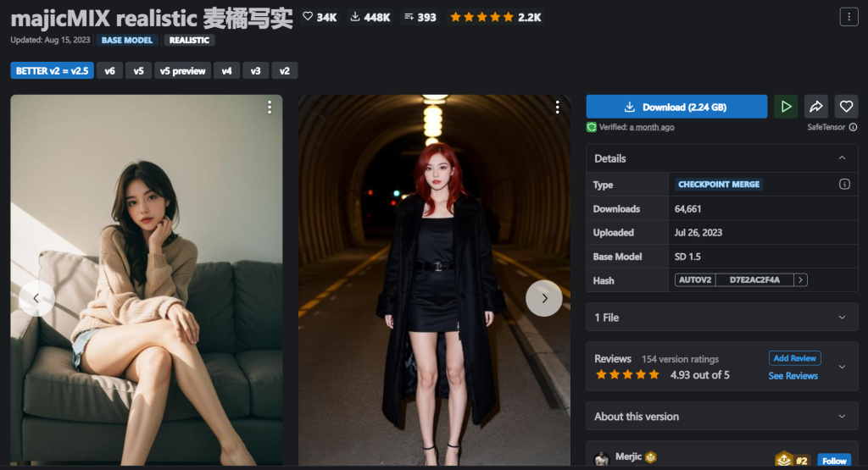Select the v6 version tab
The image size is (868, 470).
(x=110, y=71)
